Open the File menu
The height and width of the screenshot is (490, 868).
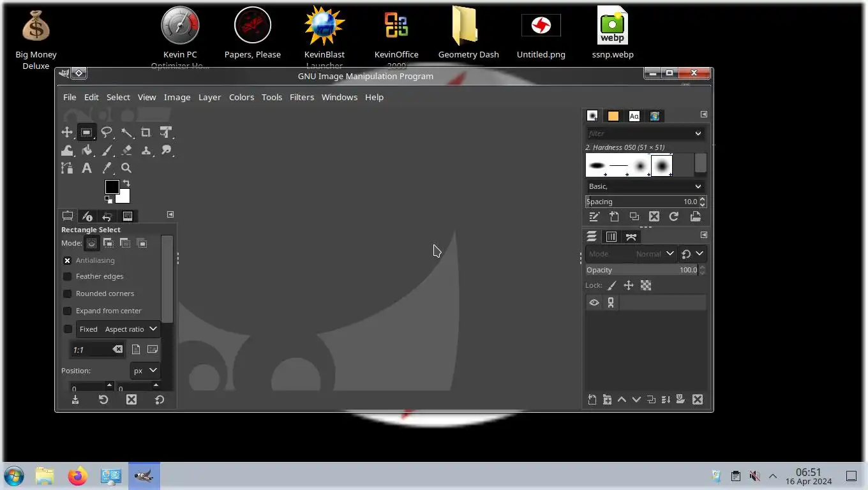(70, 97)
